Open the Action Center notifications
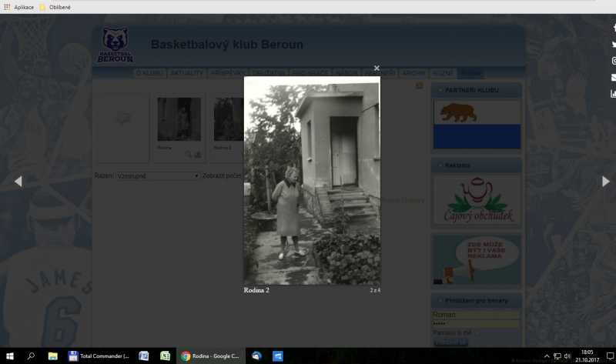The image size is (616, 364). click(610, 356)
